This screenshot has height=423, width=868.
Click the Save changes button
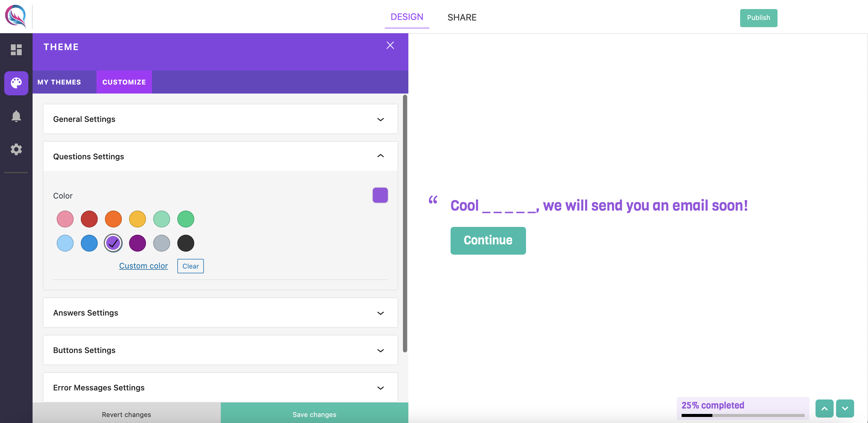coord(315,414)
